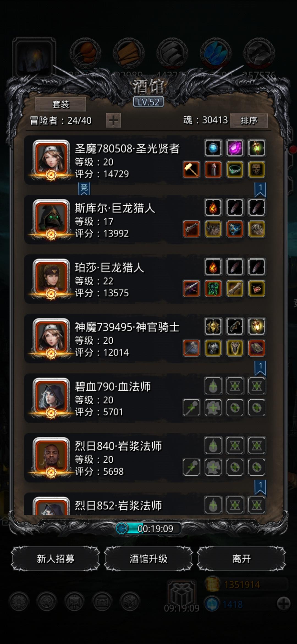The height and width of the screenshot is (644, 297).
Task: Expand the 竞 marker under 圣光贤者
Action: click(84, 189)
